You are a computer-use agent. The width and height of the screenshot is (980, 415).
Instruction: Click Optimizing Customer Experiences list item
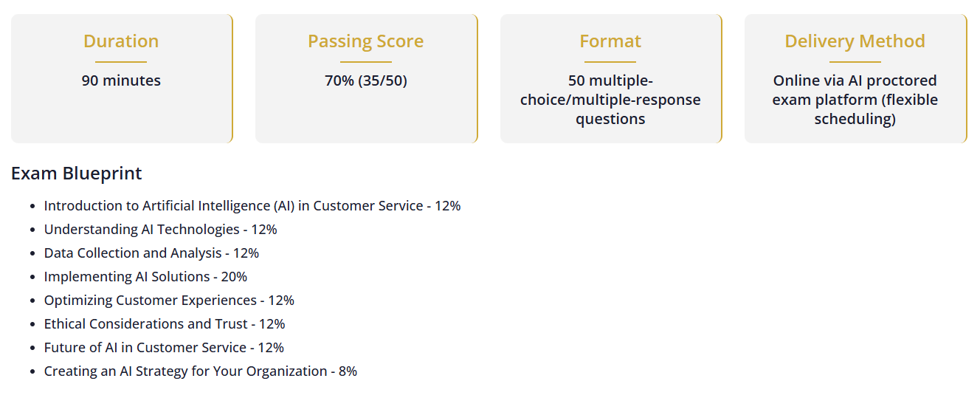(x=169, y=301)
